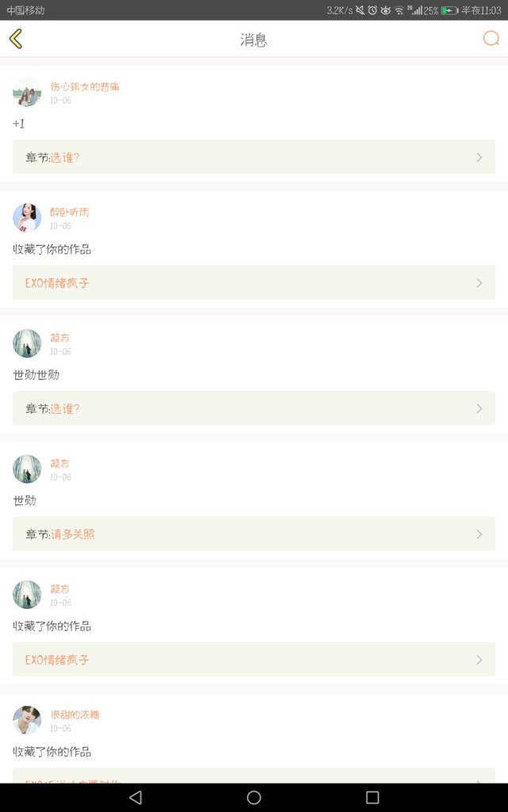Viewport: 508px width, 812px height.
Task: Open chapter 选谁? under 世勋世勋 comment
Action: click(254, 408)
